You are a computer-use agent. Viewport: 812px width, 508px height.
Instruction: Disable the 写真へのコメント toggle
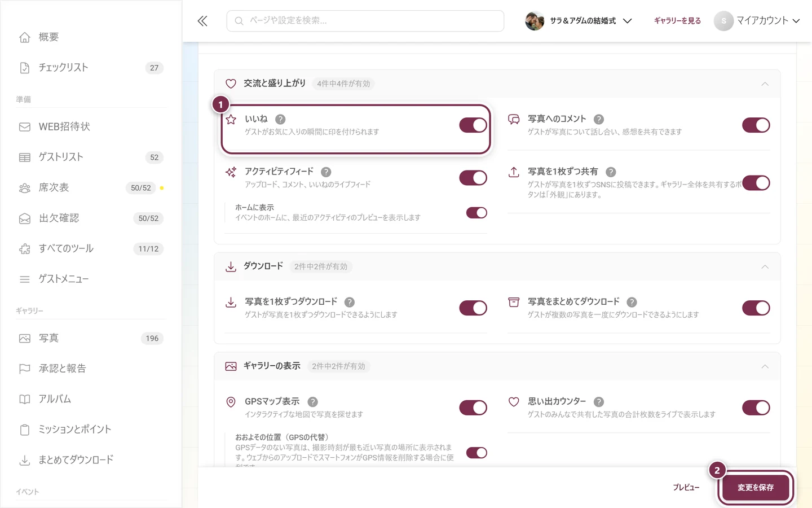(756, 125)
